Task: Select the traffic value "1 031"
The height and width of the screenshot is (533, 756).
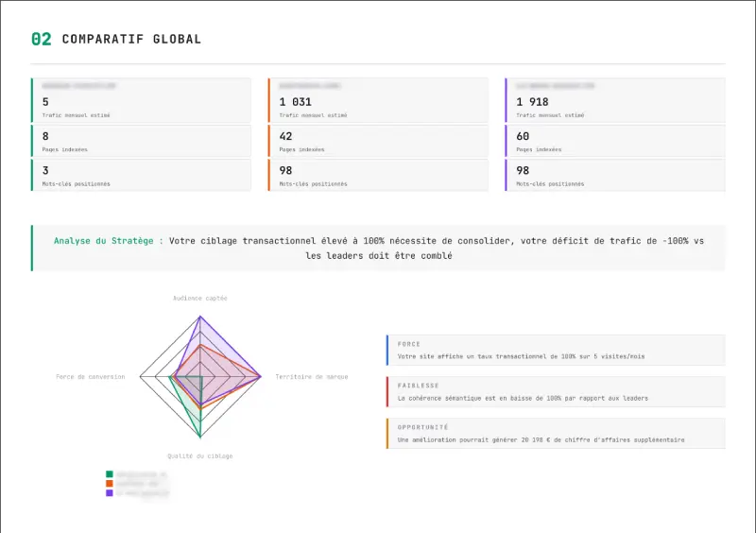Action: [296, 102]
